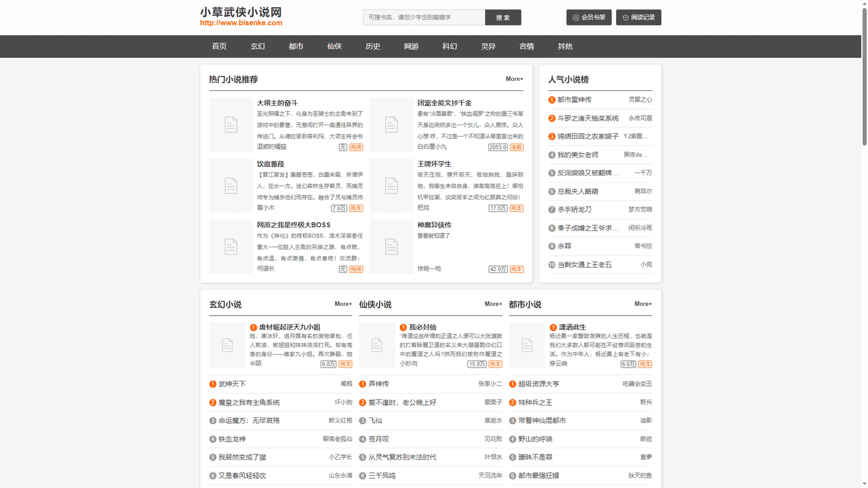The height and width of the screenshot is (488, 868).
Task: Open the 都市 category in navigation bar
Action: tap(296, 46)
